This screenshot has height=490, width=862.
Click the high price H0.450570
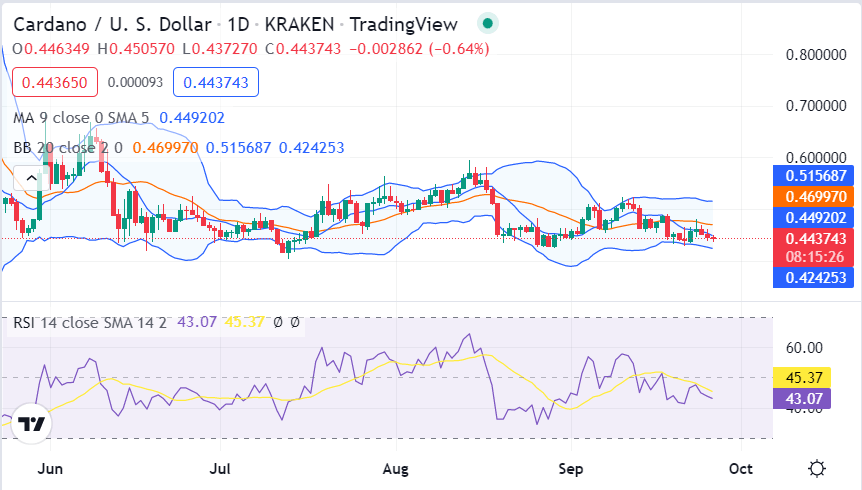point(136,49)
